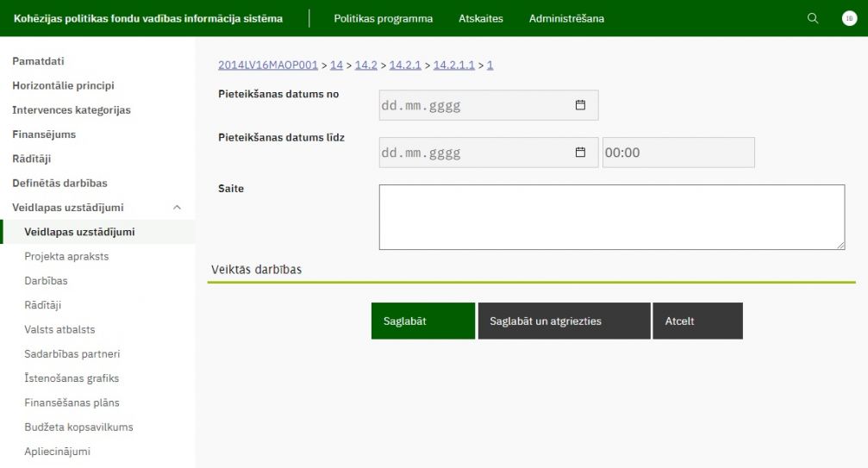Screen dimensions: 868x468
Task: Open calendar picker for Pieteikšanas datums no
Action: (580, 105)
